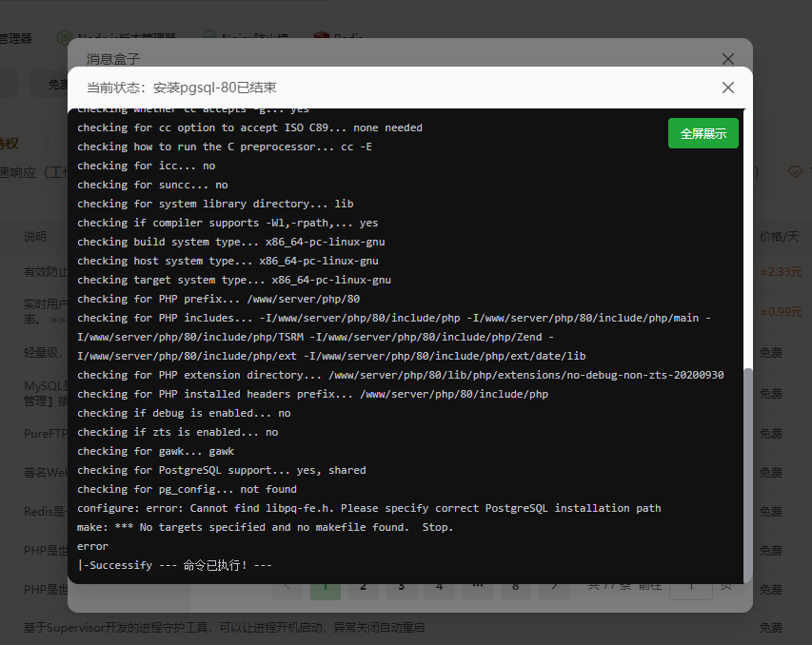Close the pgsql-80 install status dialog

point(728,88)
